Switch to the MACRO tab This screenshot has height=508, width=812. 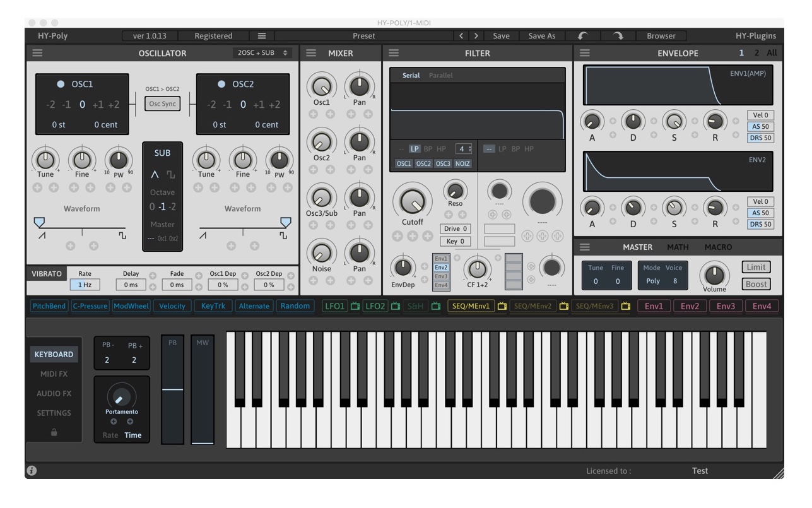pos(719,247)
